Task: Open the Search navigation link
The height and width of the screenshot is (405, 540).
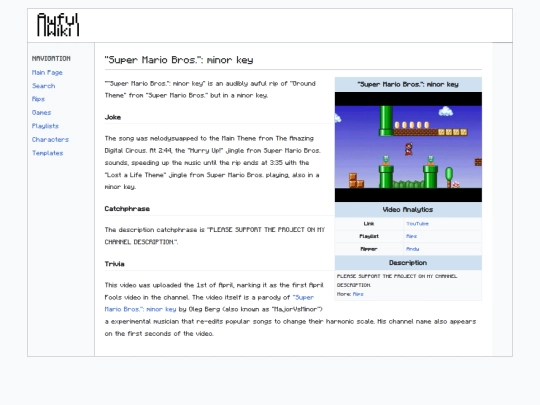Action: point(43,86)
